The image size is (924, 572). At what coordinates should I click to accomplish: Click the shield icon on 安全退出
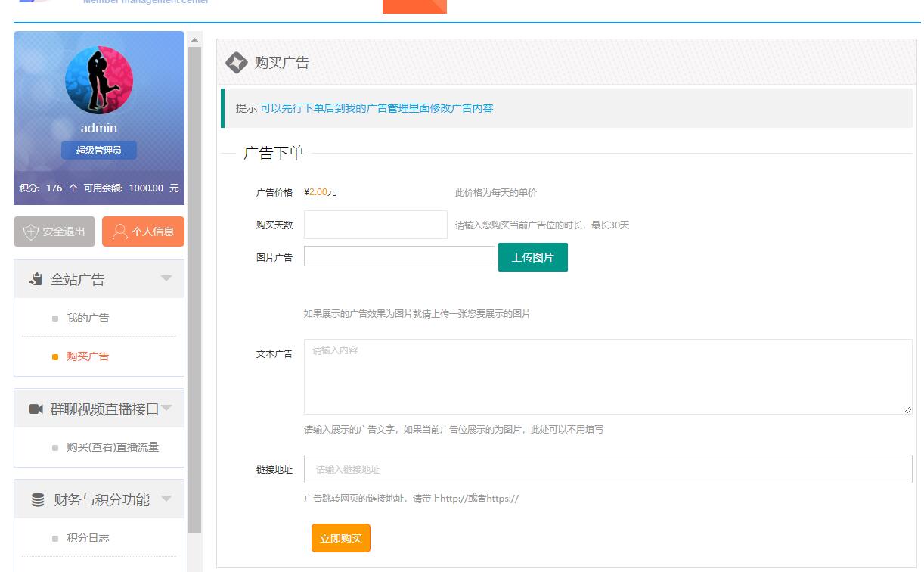click(31, 232)
